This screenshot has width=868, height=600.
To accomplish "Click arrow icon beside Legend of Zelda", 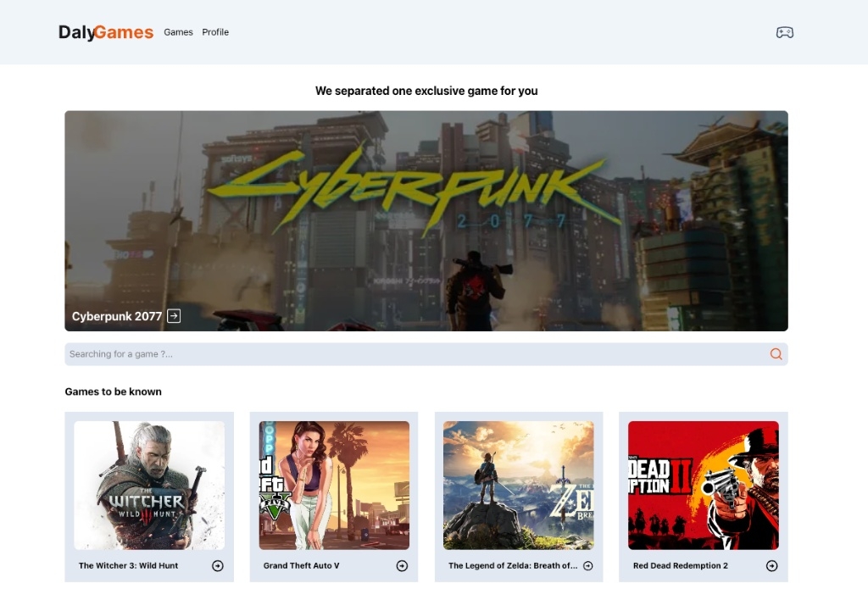I will 587,566.
